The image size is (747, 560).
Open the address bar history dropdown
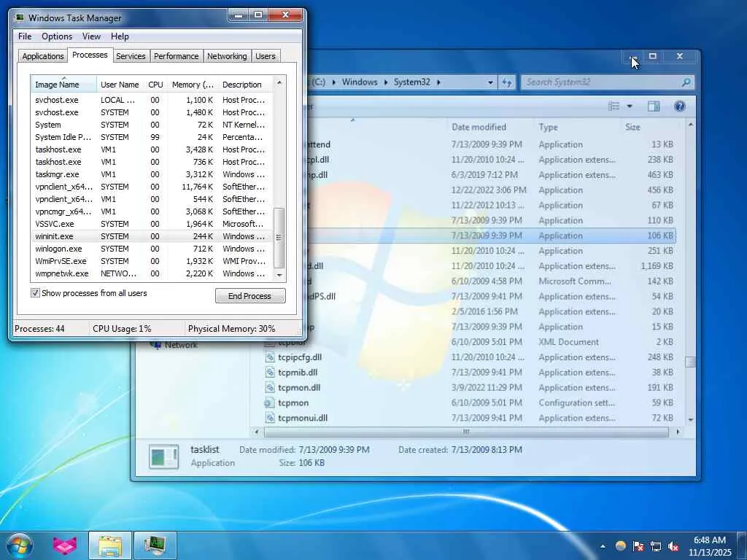[x=491, y=82]
